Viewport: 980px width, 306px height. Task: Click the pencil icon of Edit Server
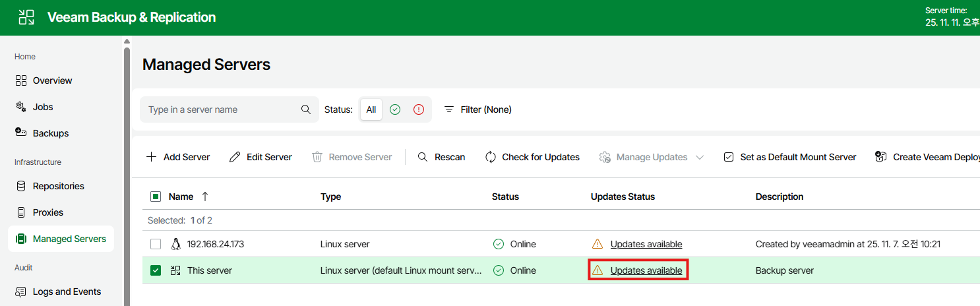coord(235,157)
